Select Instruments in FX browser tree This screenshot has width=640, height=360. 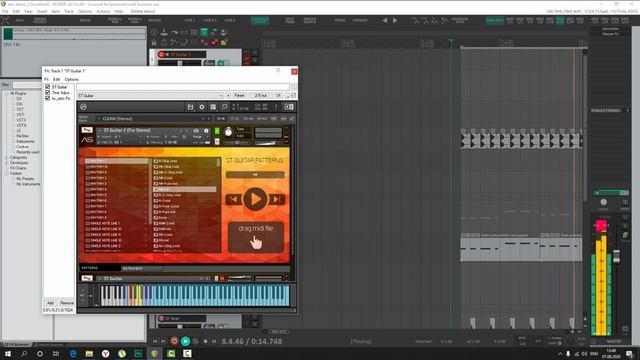pos(25,141)
